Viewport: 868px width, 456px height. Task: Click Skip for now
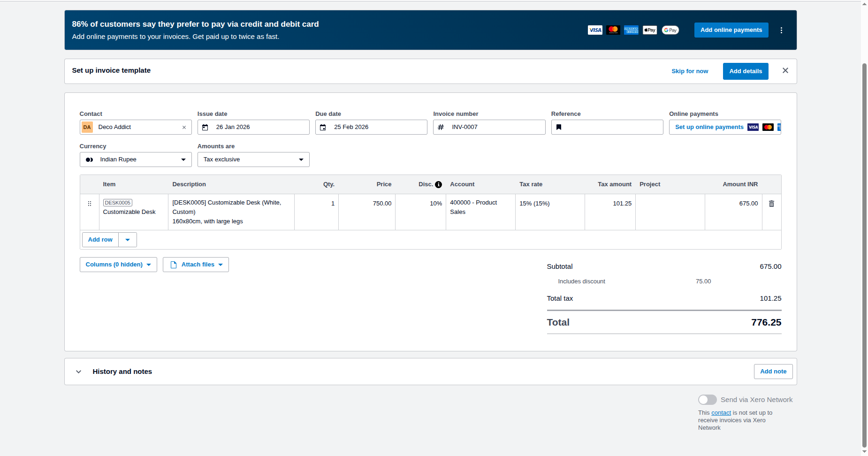(x=690, y=71)
